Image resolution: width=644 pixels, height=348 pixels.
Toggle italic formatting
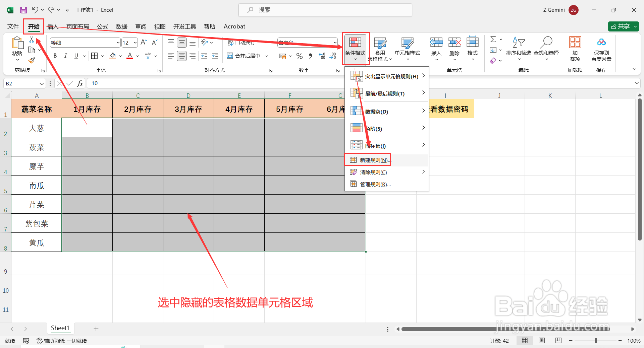(66, 56)
